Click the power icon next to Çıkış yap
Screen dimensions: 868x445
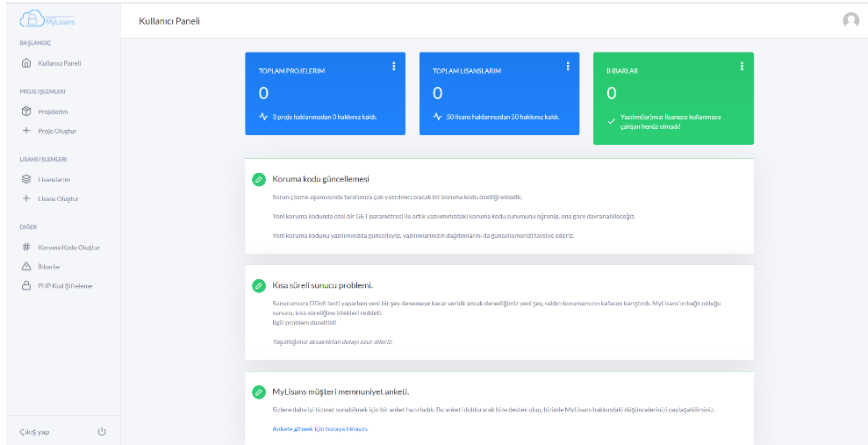(102, 432)
